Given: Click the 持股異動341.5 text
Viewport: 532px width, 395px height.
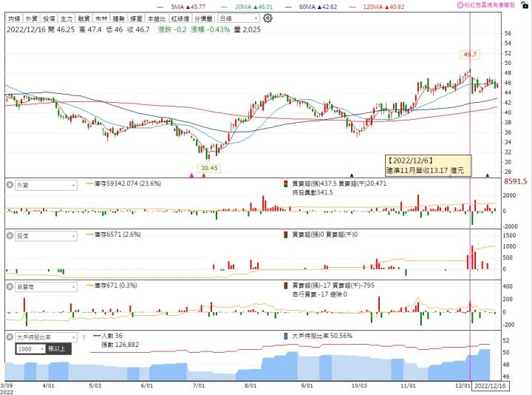Looking at the screenshot, I should click(x=313, y=192).
